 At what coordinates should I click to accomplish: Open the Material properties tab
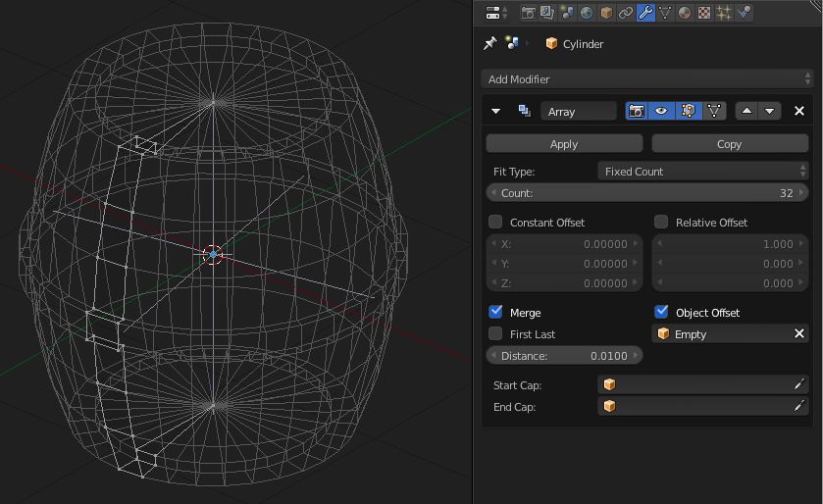click(x=685, y=13)
